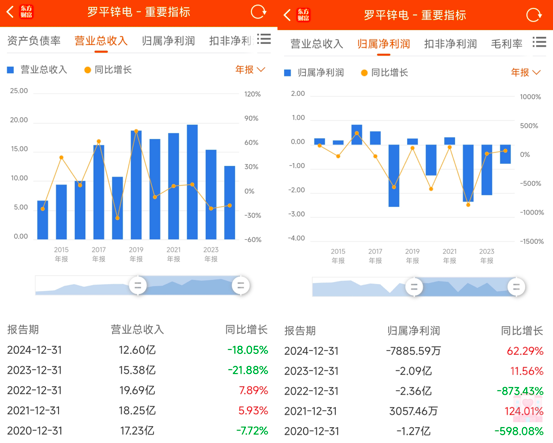Tap growth value -598.08%
The width and height of the screenshot is (553, 443).
point(519,431)
